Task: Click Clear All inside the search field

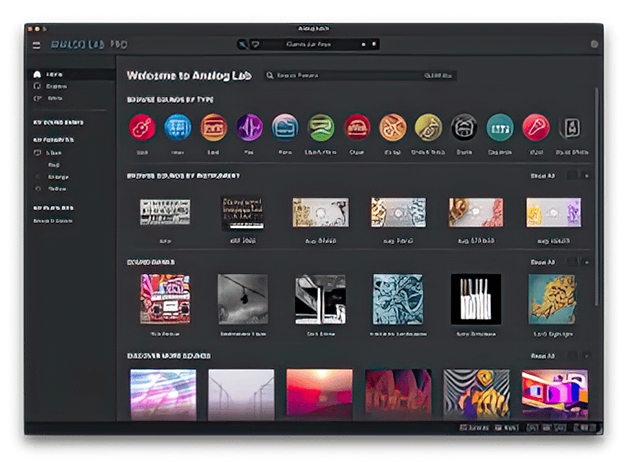Action: coord(438,75)
